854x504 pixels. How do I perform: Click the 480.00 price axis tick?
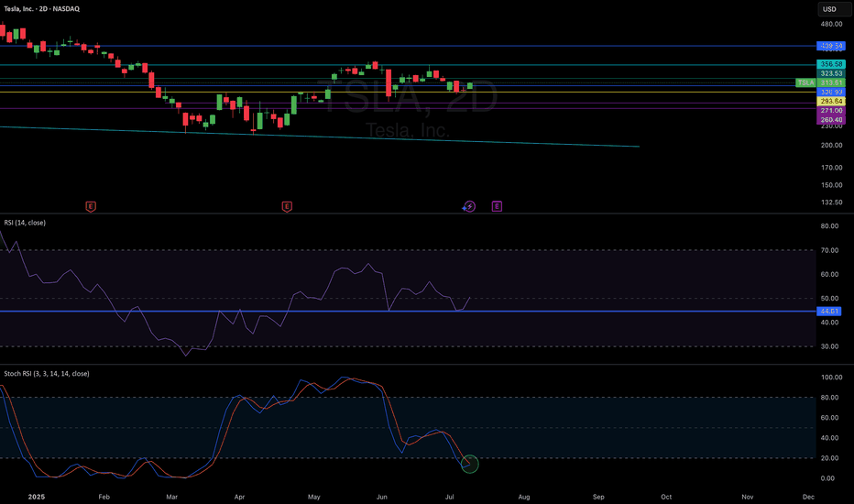coord(832,24)
